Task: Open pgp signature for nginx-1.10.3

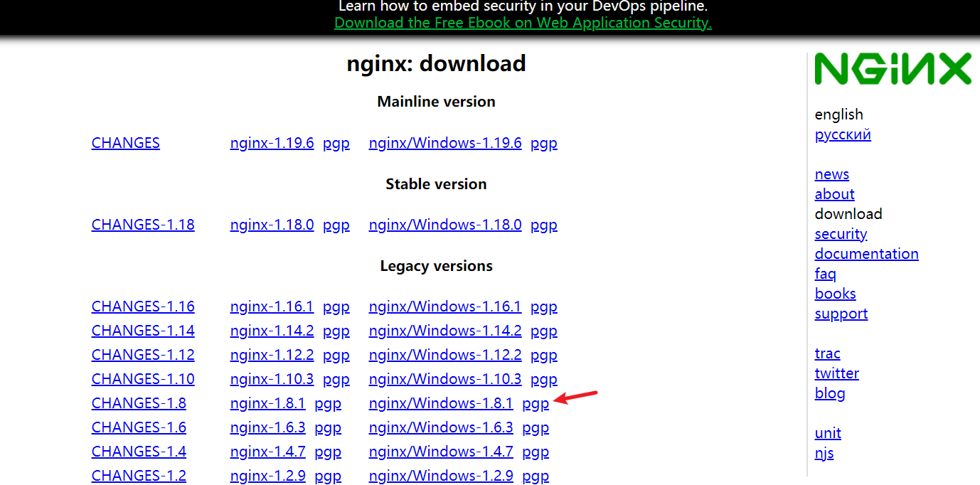Action: 336,380
